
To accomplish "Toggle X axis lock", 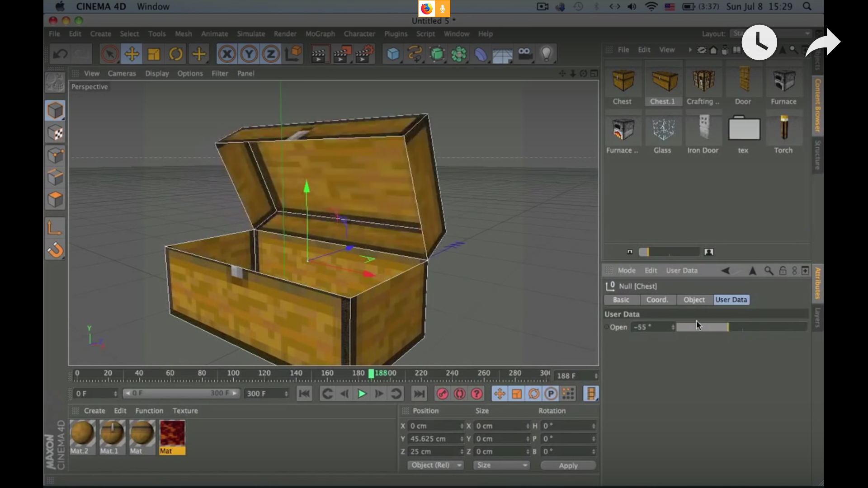I will coord(227,54).
